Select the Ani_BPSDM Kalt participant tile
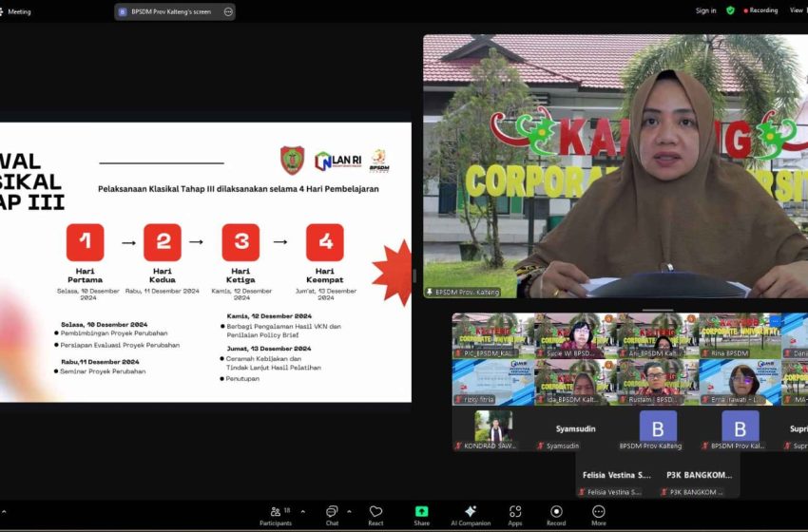The width and height of the screenshot is (808, 532). [x=658, y=335]
